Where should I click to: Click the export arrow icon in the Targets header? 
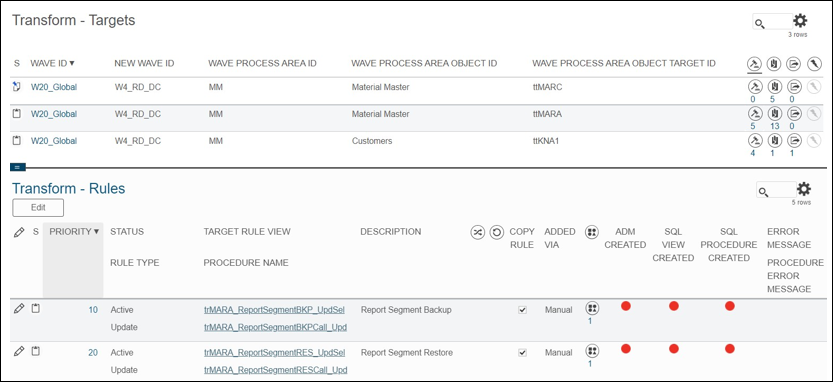(794, 64)
